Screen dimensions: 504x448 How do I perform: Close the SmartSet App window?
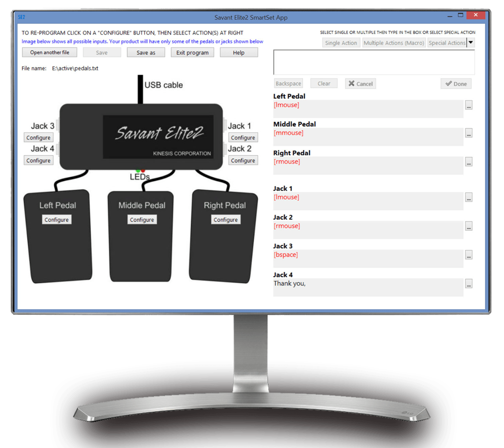(x=476, y=15)
